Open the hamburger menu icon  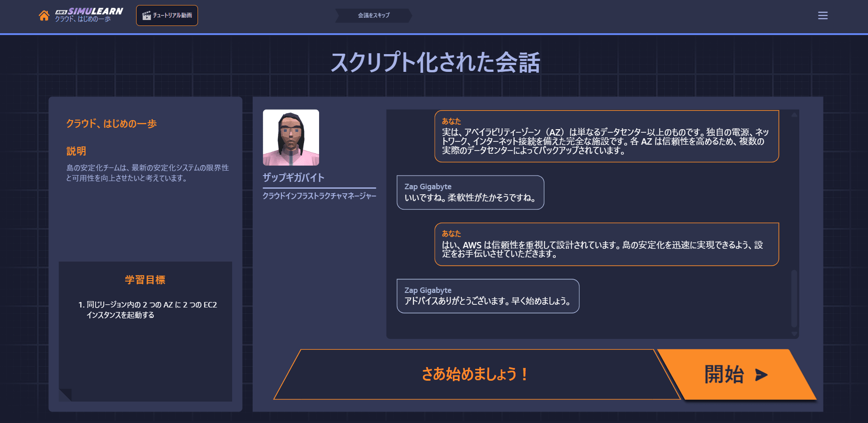[x=823, y=15]
